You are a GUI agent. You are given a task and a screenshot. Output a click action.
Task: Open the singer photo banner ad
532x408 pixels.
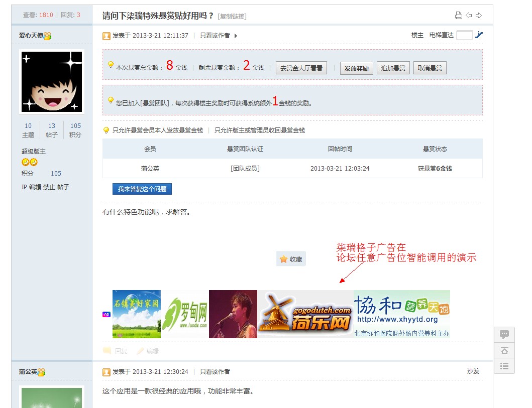233,314
